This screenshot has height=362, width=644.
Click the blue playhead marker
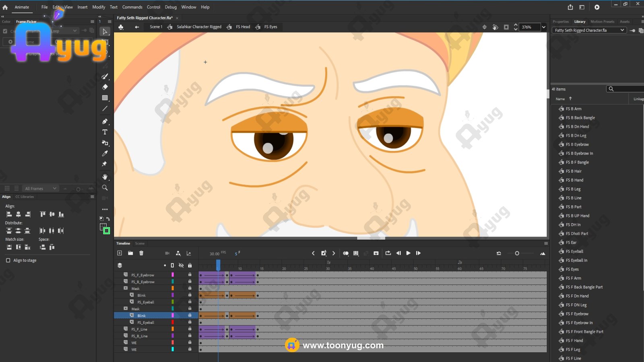coord(218,264)
